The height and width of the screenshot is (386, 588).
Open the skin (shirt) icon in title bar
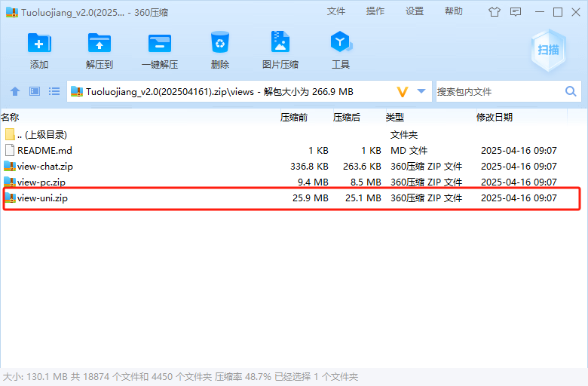point(495,12)
